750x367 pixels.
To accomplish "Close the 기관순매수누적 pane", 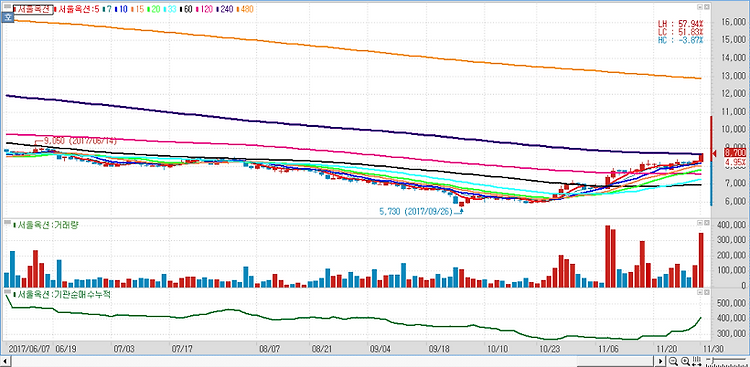I will point(706,292).
